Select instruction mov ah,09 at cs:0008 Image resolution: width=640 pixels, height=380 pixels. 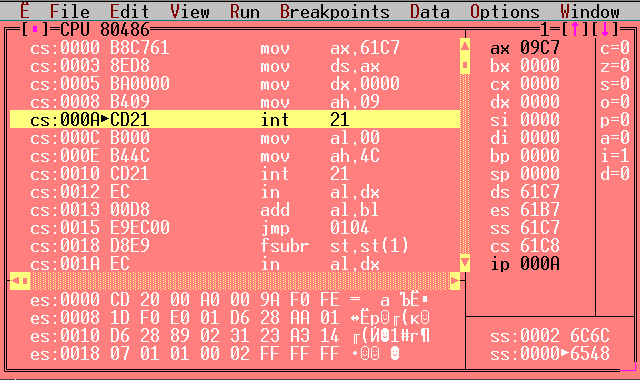(x=235, y=102)
